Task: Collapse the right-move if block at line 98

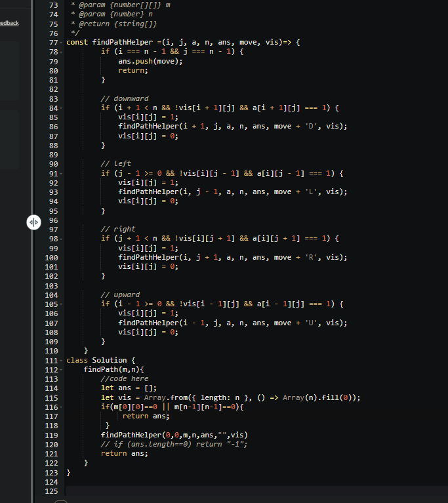Action: pyautogui.click(x=61, y=239)
